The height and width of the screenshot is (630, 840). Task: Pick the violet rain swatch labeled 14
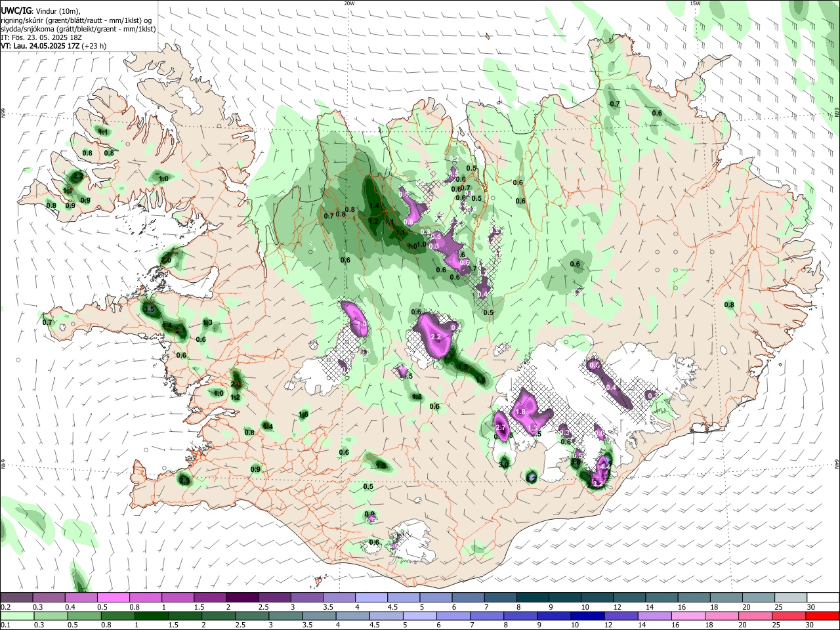(x=654, y=616)
